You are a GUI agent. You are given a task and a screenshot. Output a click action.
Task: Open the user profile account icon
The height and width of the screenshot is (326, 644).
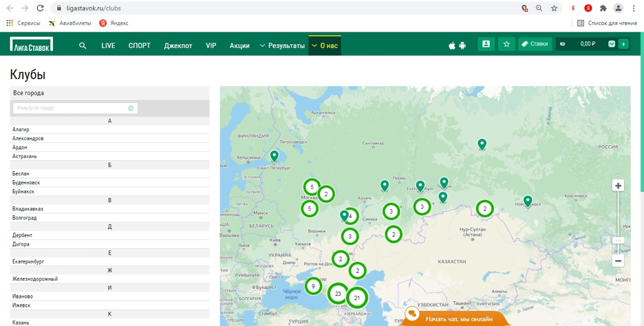pyautogui.click(x=486, y=44)
